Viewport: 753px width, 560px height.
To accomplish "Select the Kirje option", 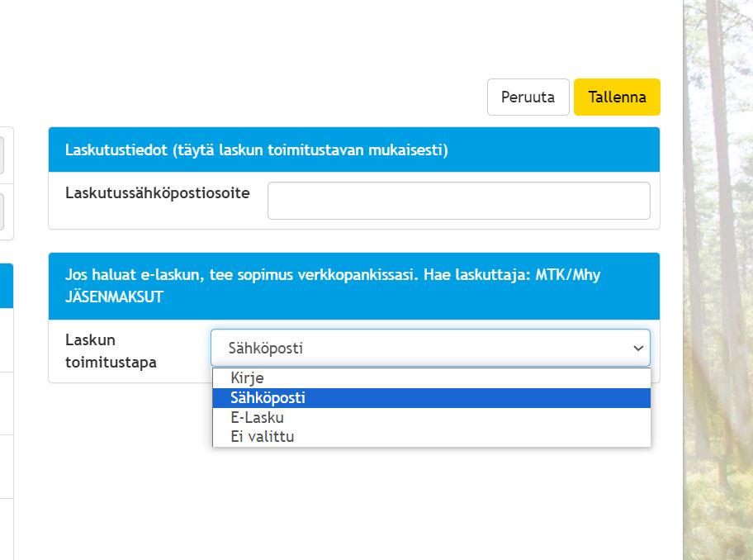I will point(248,378).
